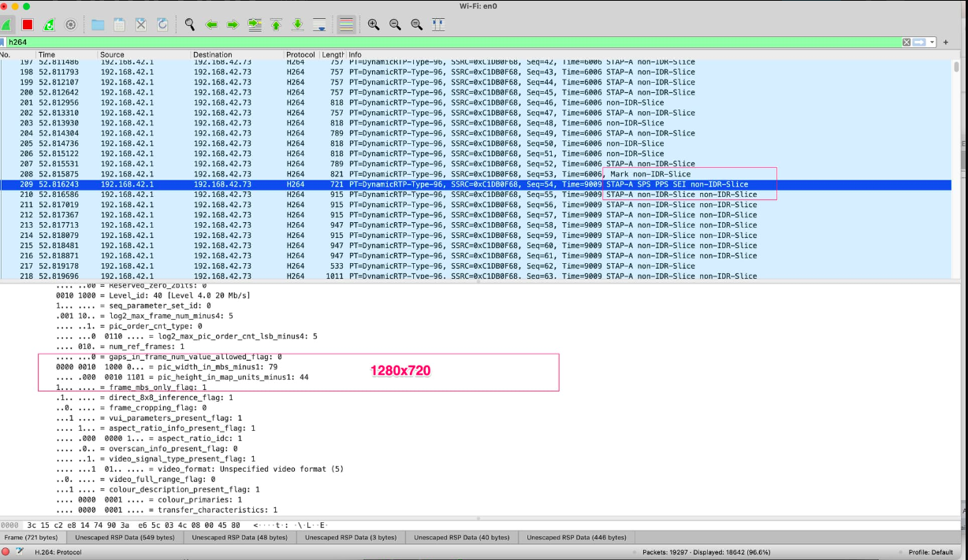
Task: Select packet 210 with Seq=55
Action: click(476, 195)
